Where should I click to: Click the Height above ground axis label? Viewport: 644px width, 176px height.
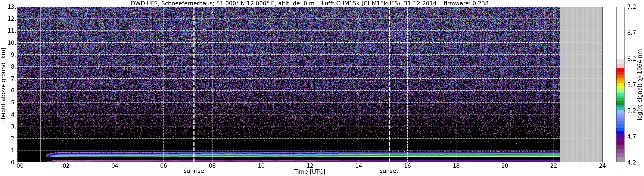(x=3, y=85)
